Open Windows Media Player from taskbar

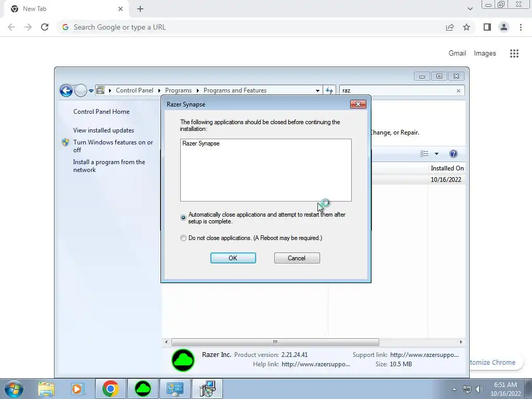pos(77,389)
